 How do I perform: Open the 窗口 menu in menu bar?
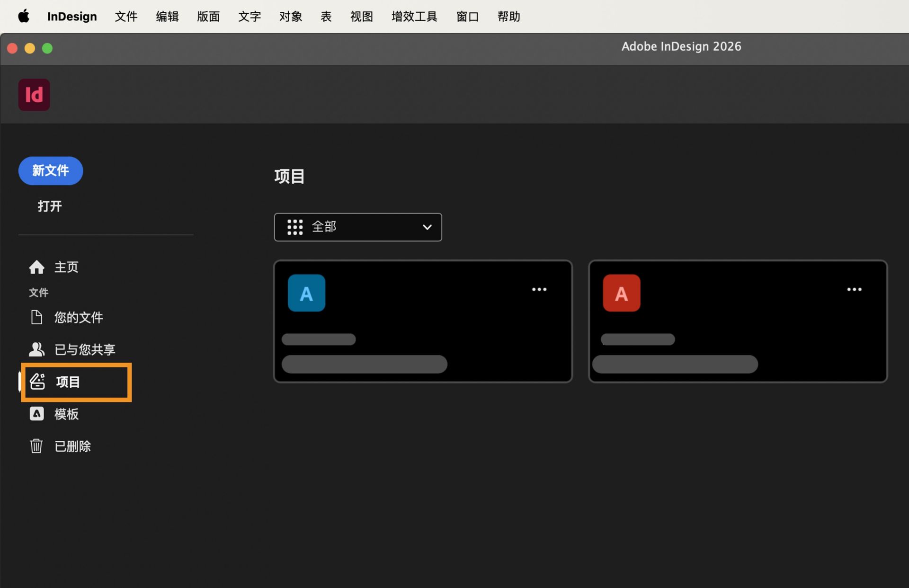tap(467, 16)
